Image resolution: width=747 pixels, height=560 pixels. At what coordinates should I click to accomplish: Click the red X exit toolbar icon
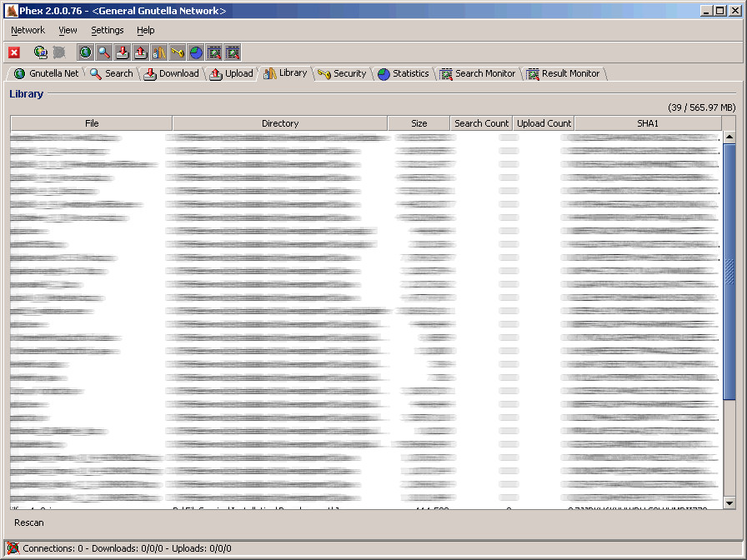pyautogui.click(x=14, y=52)
